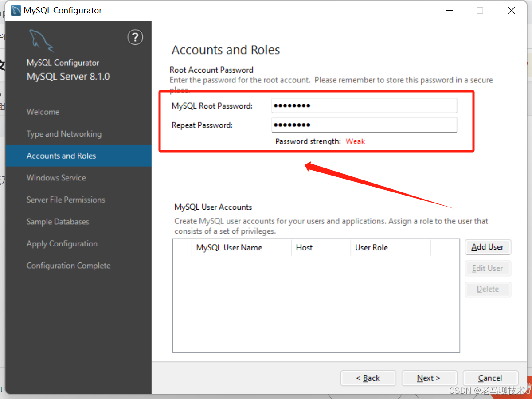Click the MySQL dolphin logo in sidebar
This screenshot has width=532, height=399.
41,40
